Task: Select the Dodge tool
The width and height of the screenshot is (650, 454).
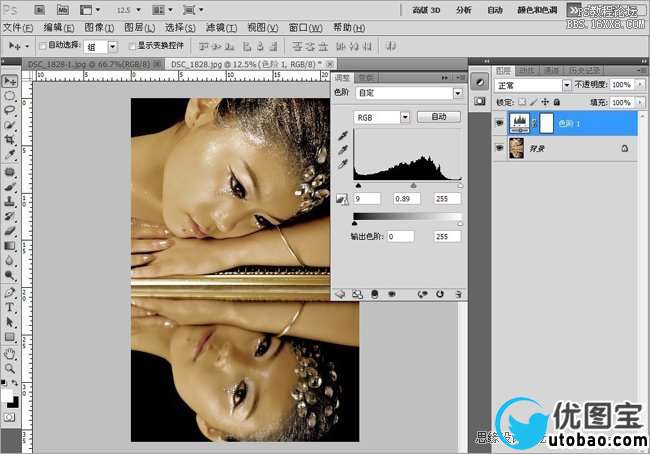Action: click(9, 275)
